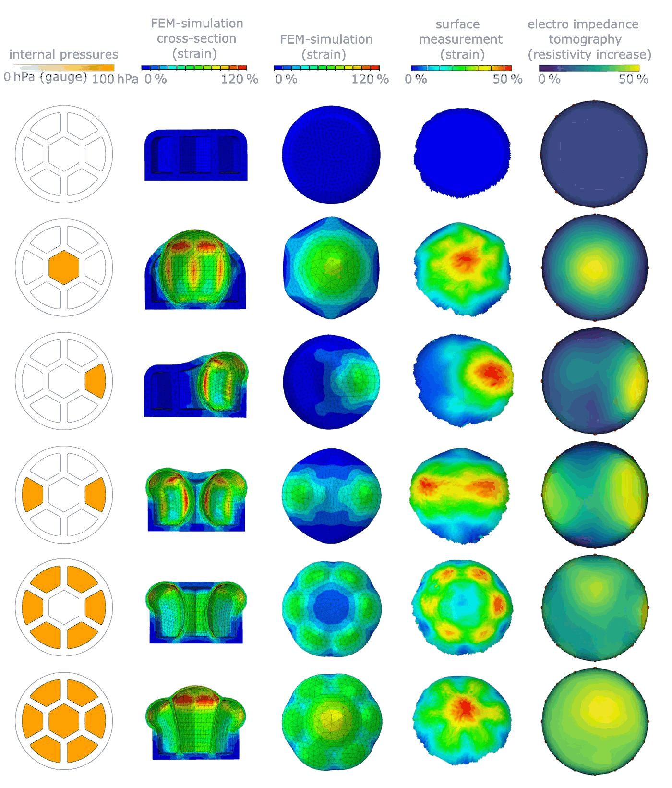Viewport: 672px width, 788px height.
Task: Click the 'surface measurement (strain)' heading
Action: tap(461, 39)
